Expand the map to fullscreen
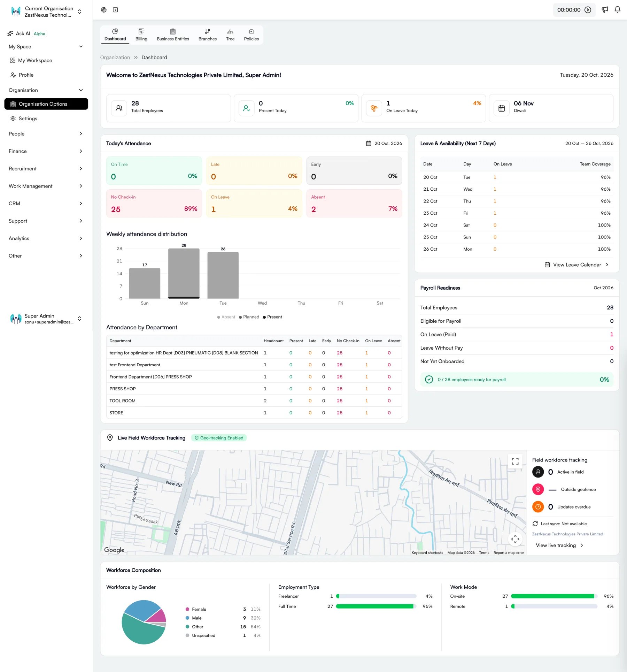The image size is (627, 672). tap(515, 461)
